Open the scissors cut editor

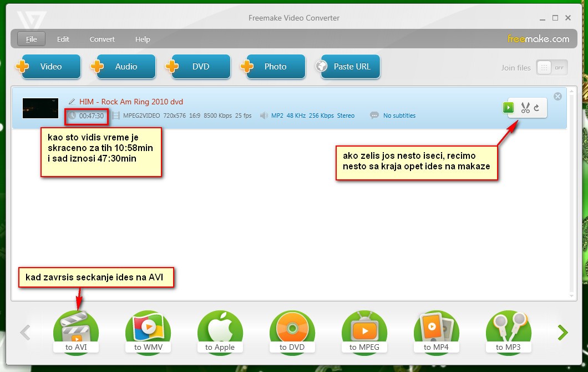[x=525, y=108]
